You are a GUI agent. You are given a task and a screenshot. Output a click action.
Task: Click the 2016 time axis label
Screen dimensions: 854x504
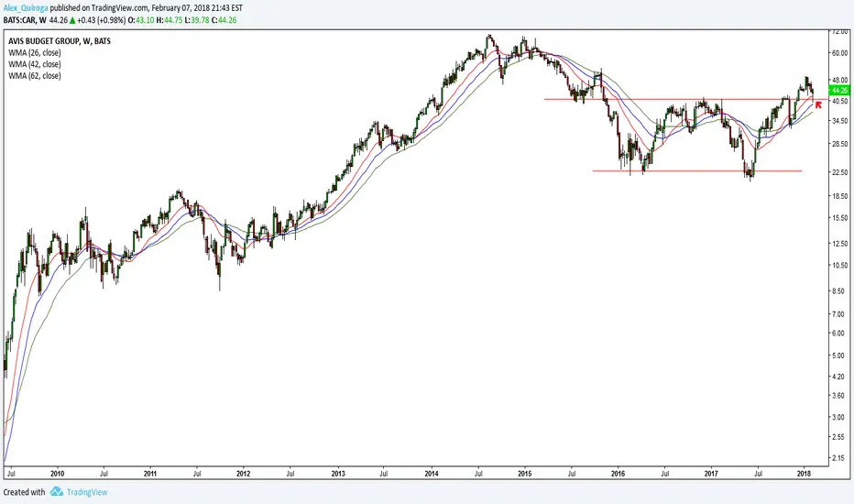point(619,474)
